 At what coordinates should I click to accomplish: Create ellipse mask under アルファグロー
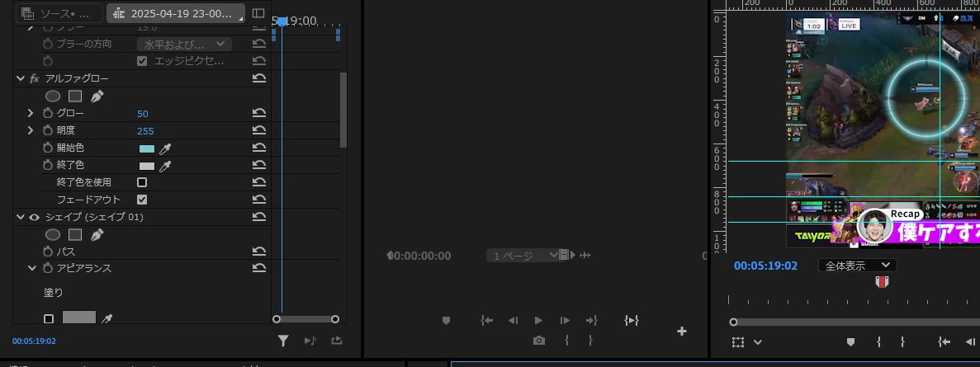(x=53, y=96)
